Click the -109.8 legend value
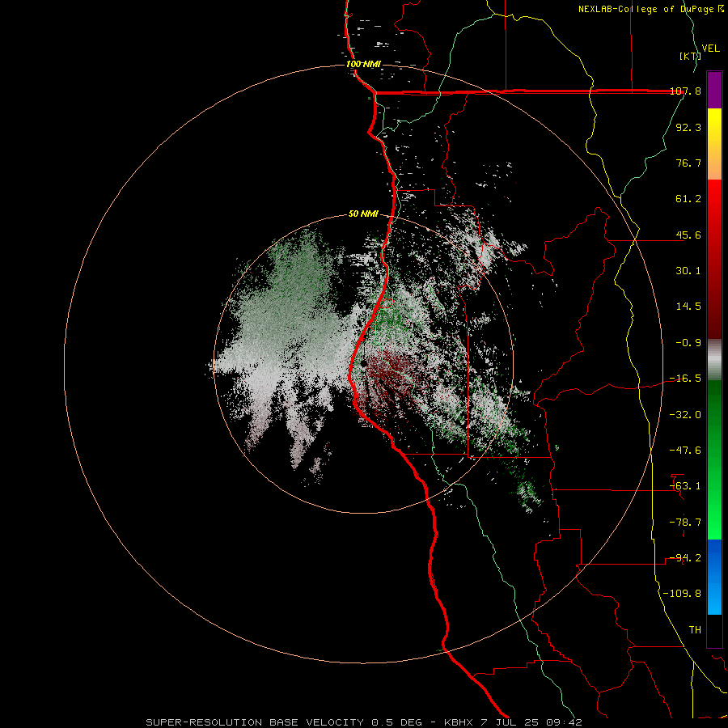 683,594
